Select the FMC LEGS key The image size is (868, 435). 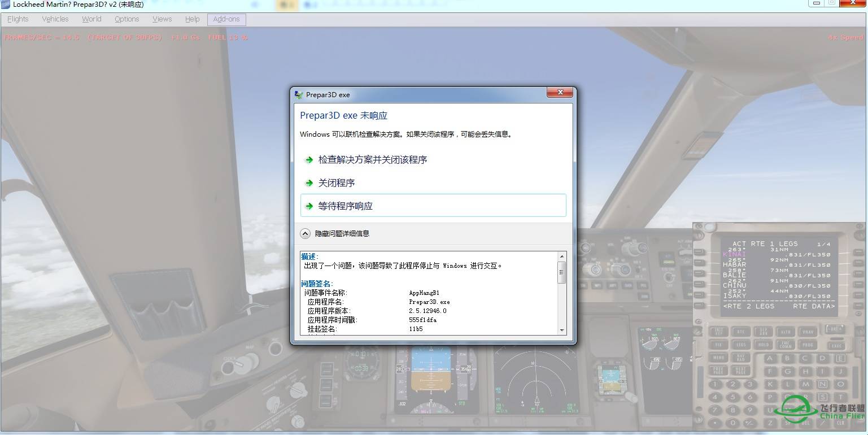(x=741, y=345)
